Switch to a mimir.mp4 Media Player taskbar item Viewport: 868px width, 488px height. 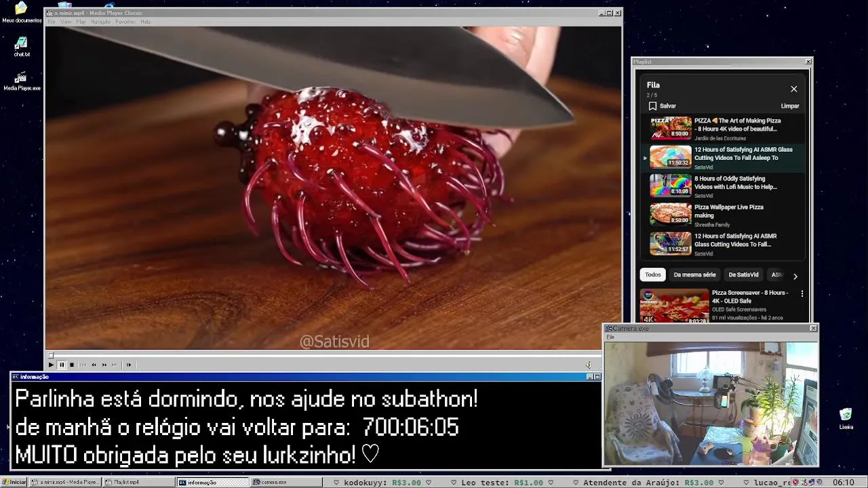coord(66,482)
